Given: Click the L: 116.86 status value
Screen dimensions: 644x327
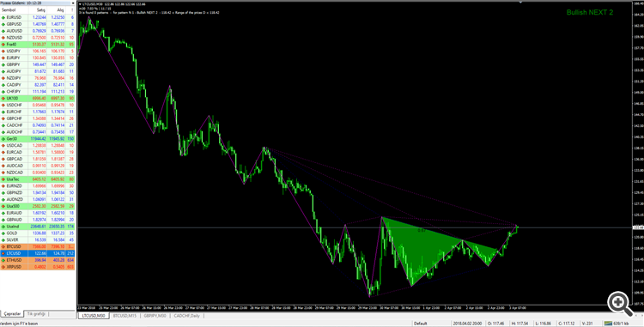Looking at the screenshot, I should [x=544, y=324].
